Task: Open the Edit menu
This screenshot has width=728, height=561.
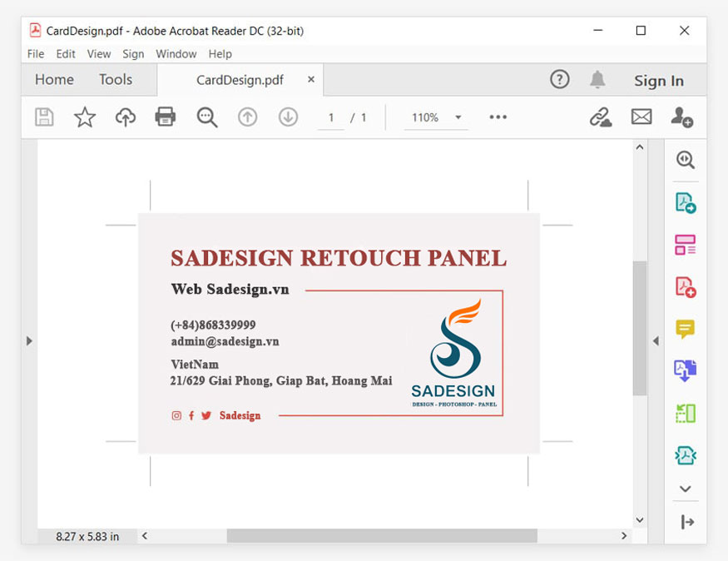Action: pos(66,54)
